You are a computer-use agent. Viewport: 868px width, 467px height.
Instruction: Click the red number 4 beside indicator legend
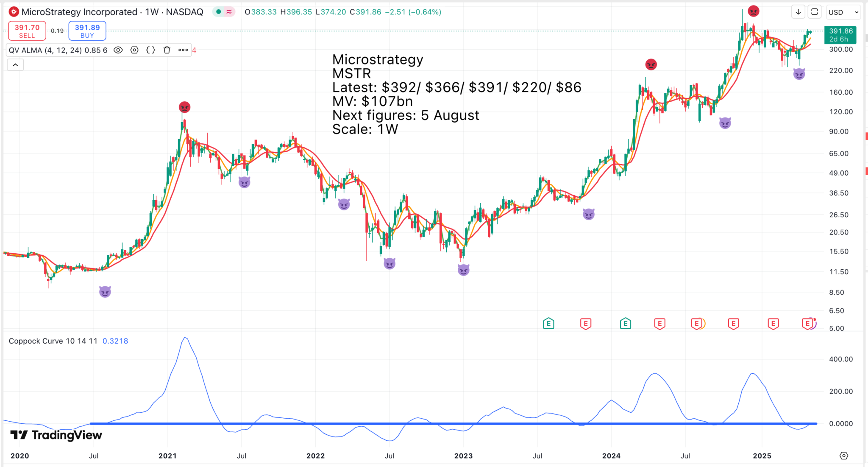(x=194, y=50)
